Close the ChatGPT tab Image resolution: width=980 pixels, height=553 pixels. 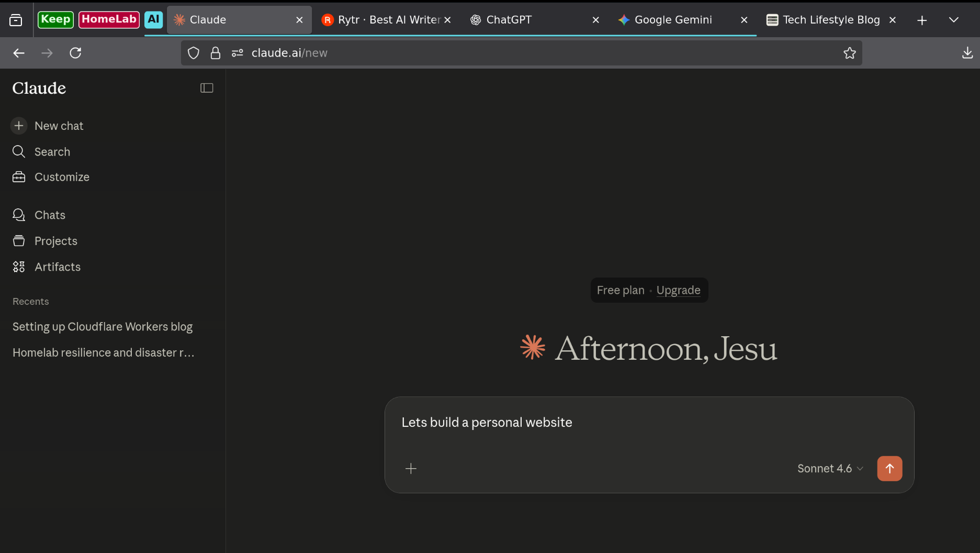click(x=595, y=20)
